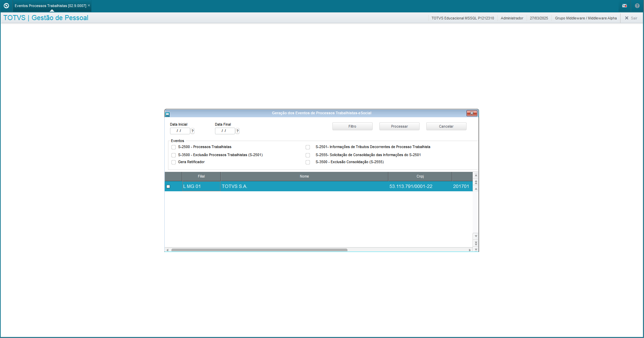Screen dimensions: 644x338
Task: Select the TOTVS S.A. name cell
Action: (304, 186)
